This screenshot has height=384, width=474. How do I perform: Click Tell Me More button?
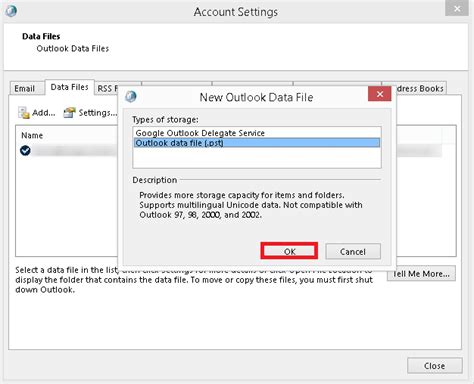pyautogui.click(x=421, y=274)
